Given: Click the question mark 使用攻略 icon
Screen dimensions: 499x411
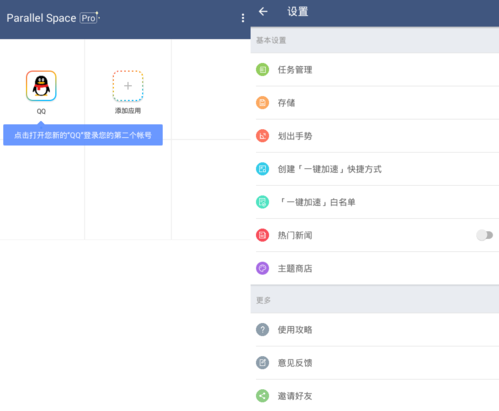Looking at the screenshot, I should point(262,330).
